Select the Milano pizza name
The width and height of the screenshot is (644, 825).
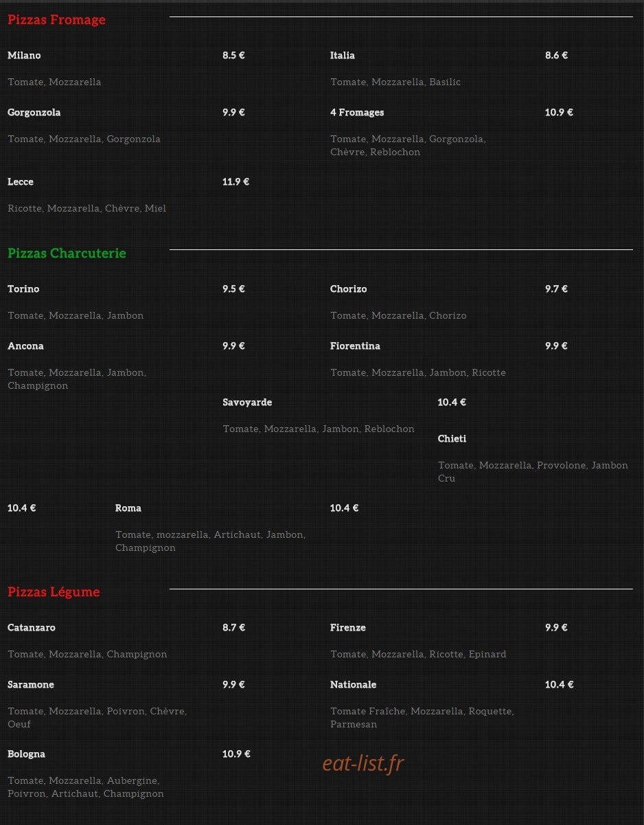[x=24, y=56]
